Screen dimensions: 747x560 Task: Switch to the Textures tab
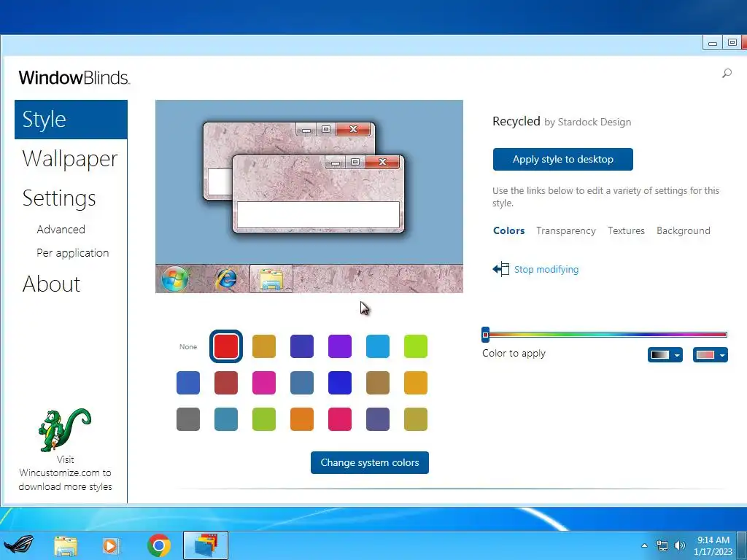point(626,231)
